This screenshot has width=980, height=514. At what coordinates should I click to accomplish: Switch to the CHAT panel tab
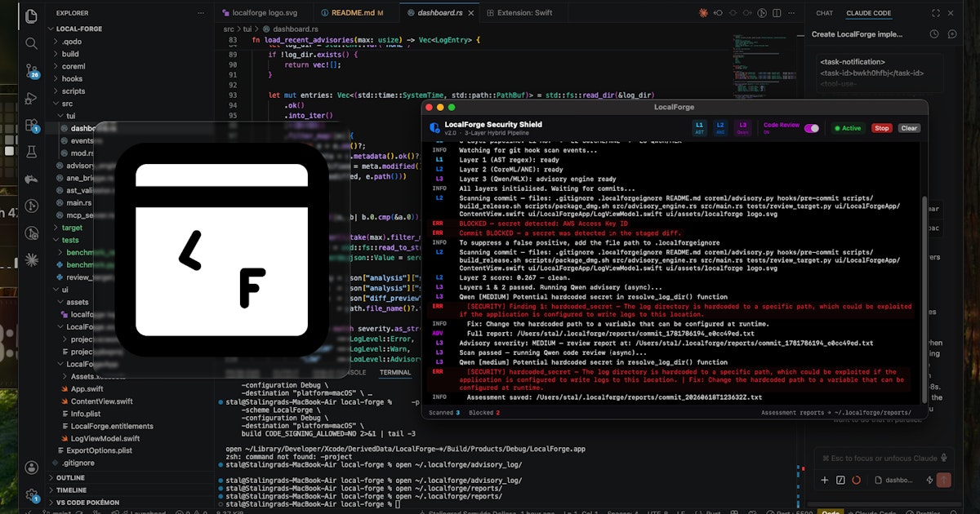(x=825, y=13)
